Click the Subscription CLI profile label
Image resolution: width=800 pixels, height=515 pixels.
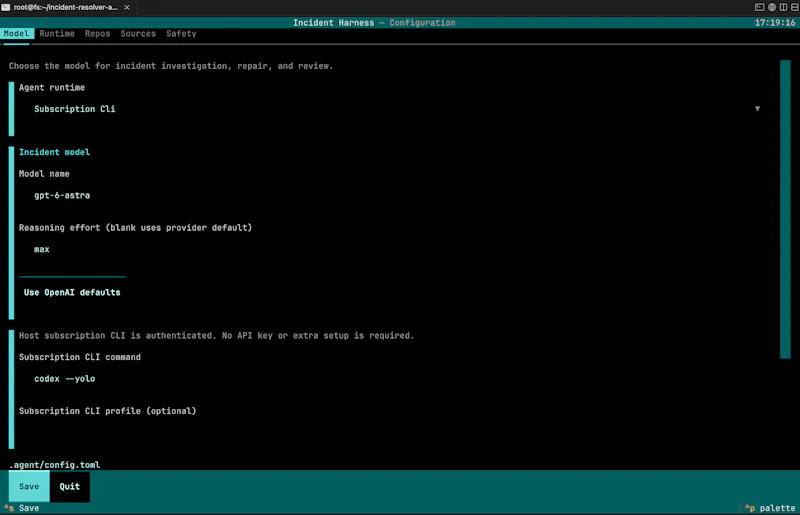pyautogui.click(x=107, y=411)
